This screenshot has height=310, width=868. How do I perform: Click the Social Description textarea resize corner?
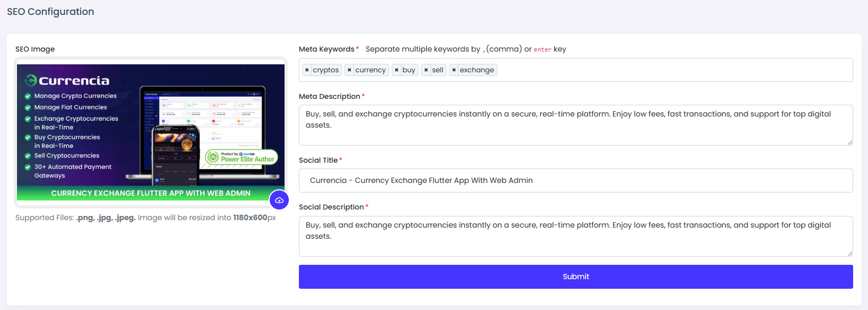[849, 254]
